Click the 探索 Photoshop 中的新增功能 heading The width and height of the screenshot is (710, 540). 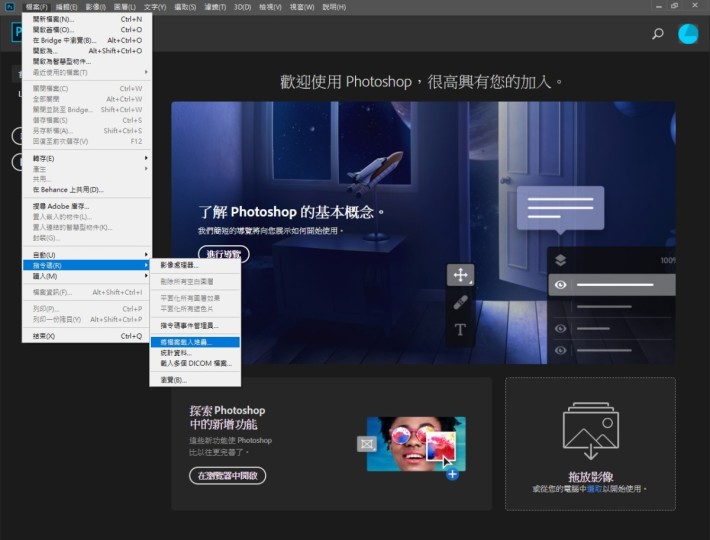[227, 417]
